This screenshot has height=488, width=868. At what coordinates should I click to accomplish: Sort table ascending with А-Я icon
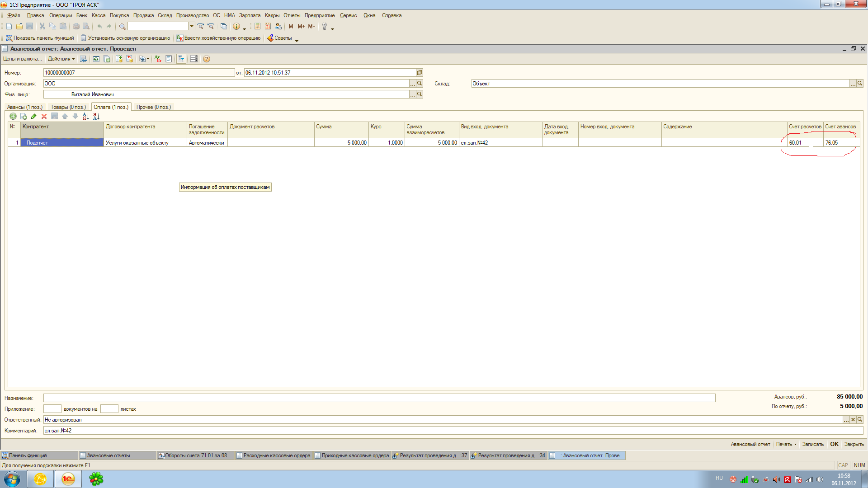tap(86, 116)
